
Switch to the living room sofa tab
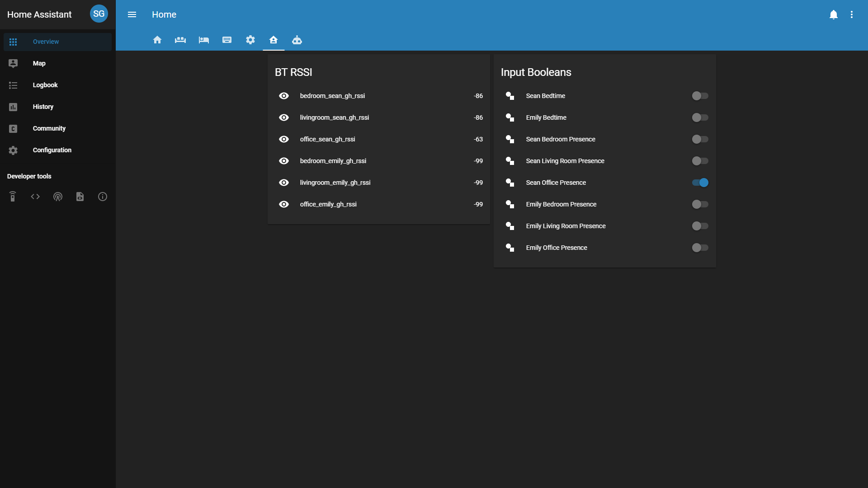click(x=180, y=40)
